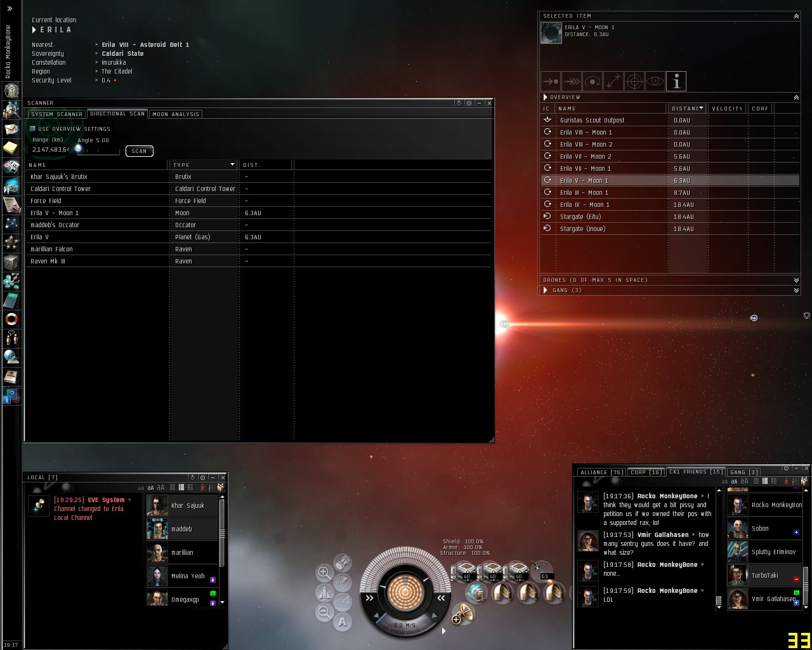Screen dimensions: 812x650
Task: Select Stargate (Eitu) in the overview
Action: (669, 216)
